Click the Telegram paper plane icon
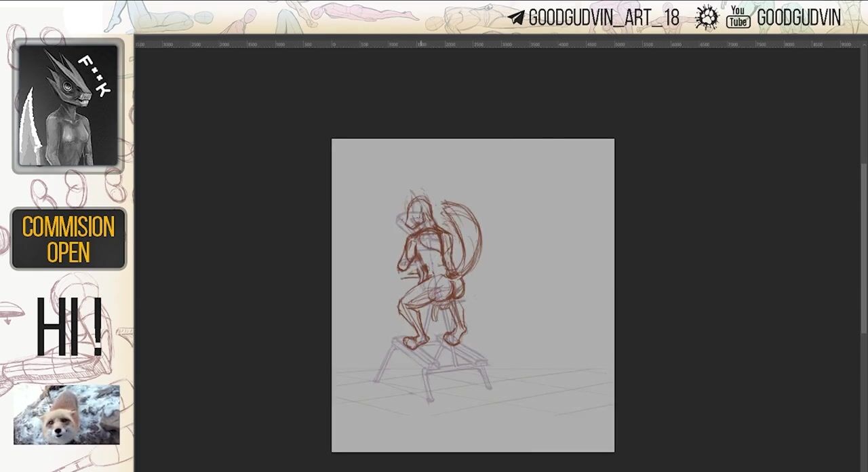 point(516,18)
